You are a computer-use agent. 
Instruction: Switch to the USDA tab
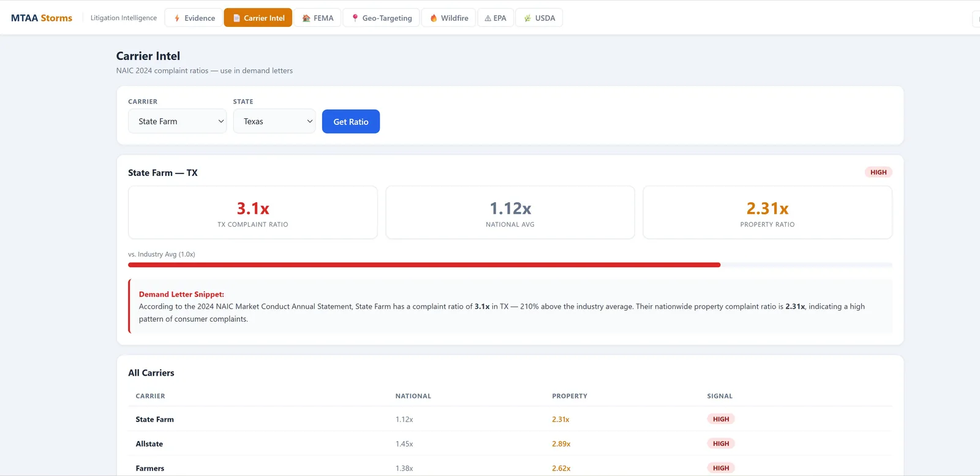pyautogui.click(x=539, y=18)
